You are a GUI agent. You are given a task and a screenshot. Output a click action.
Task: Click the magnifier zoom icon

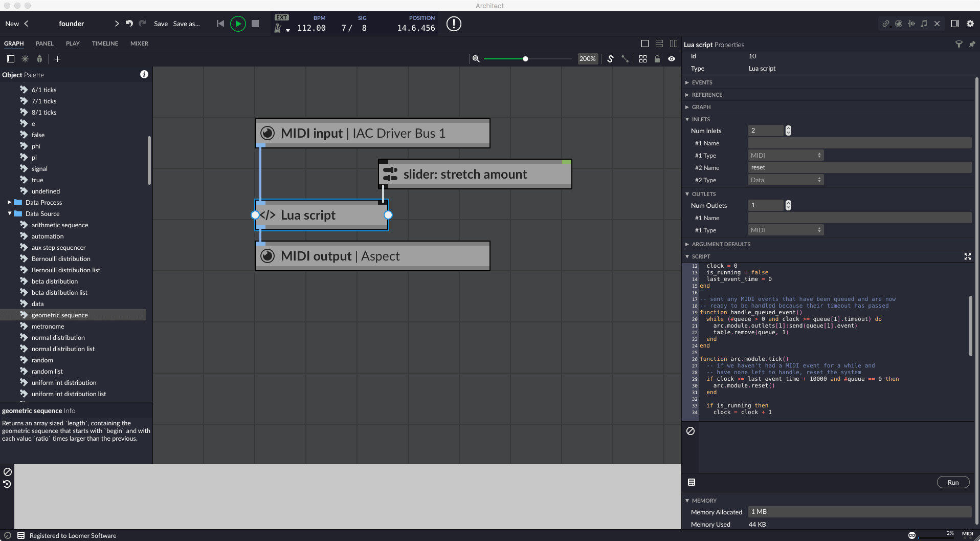476,59
